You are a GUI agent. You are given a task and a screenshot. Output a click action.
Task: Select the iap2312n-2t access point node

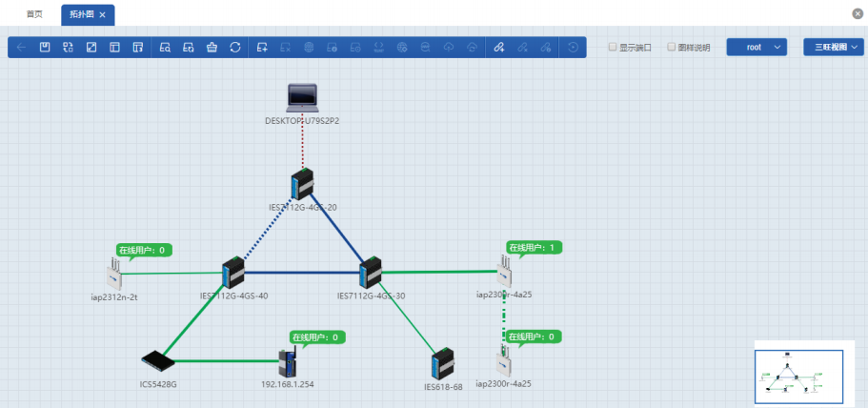point(114,276)
